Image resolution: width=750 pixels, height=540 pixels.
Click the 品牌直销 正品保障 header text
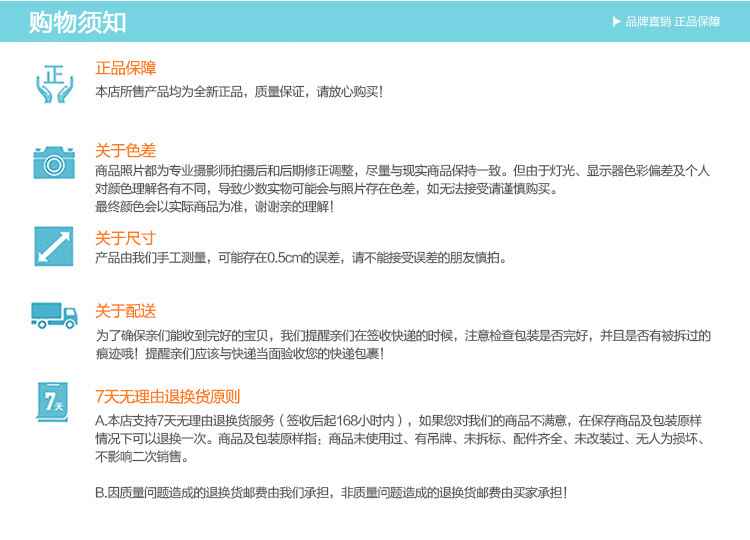point(673,22)
